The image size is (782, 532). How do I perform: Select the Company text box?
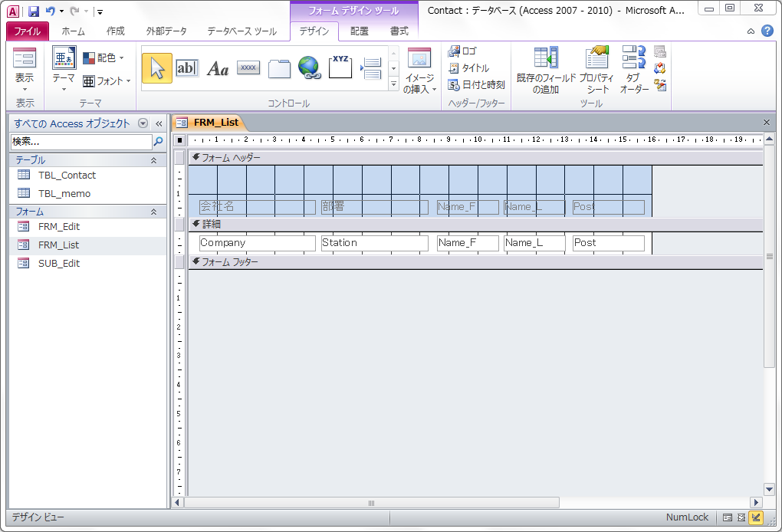point(258,243)
